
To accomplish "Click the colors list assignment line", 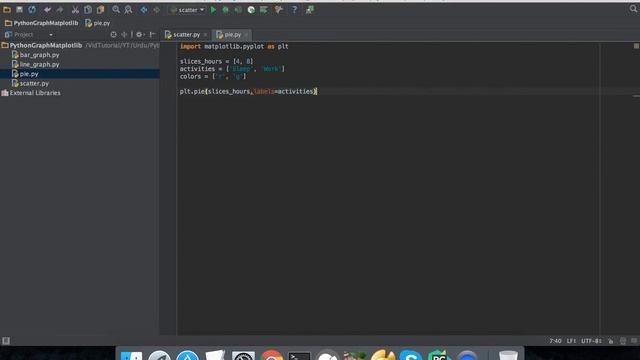I will pyautogui.click(x=213, y=76).
